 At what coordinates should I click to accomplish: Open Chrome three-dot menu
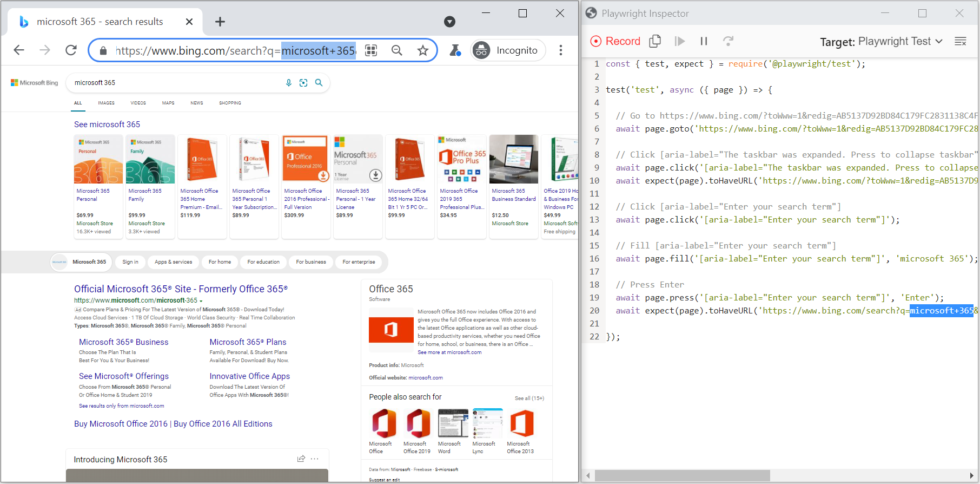tap(561, 50)
